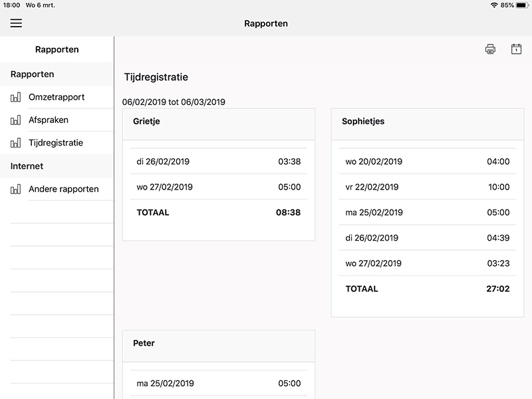Screen dimensions: 532x399
Task: Open the hamburger menu
Action: pyautogui.click(x=16, y=23)
